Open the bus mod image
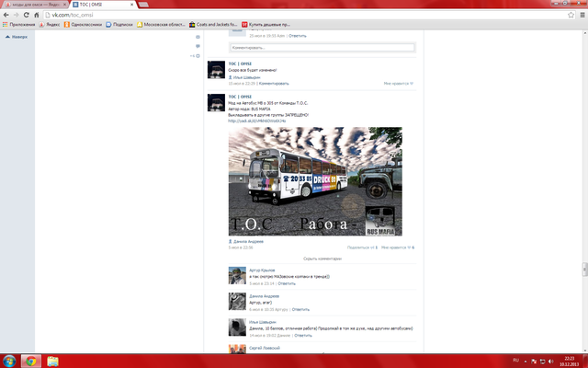The width and height of the screenshot is (588, 368). pyautogui.click(x=315, y=182)
